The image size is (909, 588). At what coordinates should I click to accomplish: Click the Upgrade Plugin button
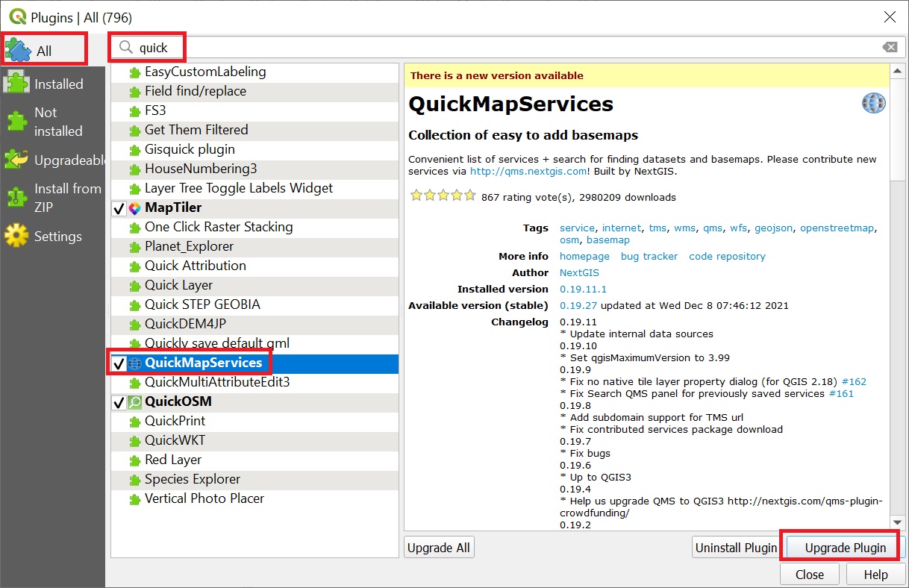tap(846, 548)
